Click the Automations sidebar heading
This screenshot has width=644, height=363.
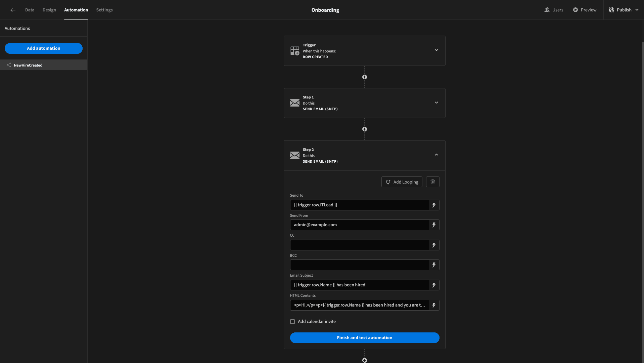(x=17, y=28)
